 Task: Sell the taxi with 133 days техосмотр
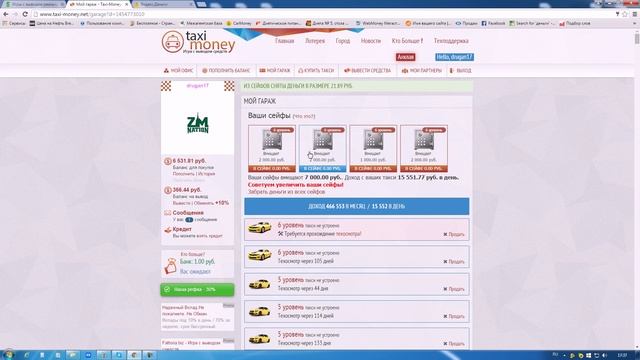(454, 344)
